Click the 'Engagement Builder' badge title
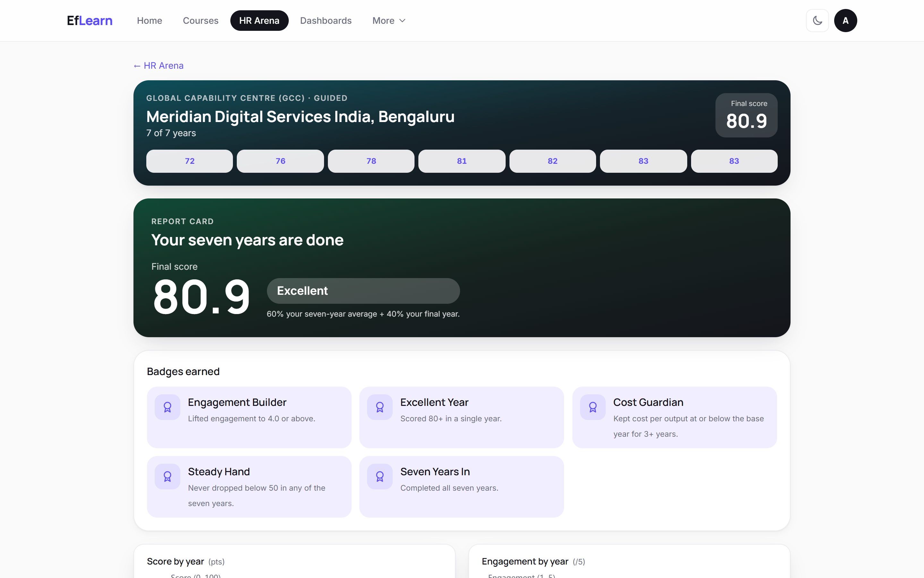This screenshot has height=578, width=924. [237, 402]
